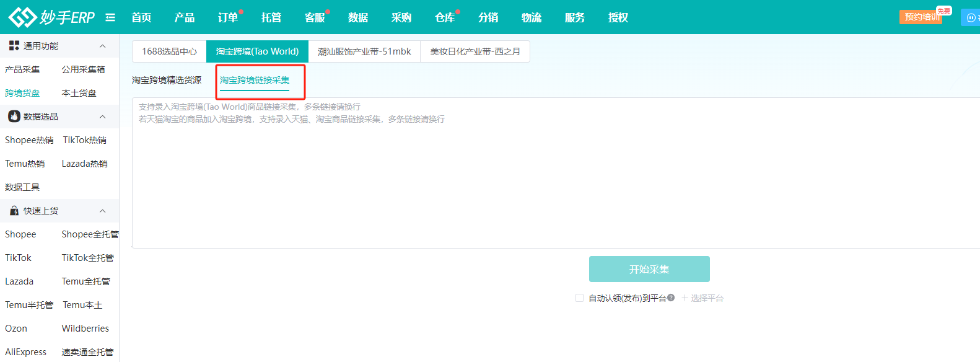This screenshot has width=980, height=362.
Task: Open the 客服 top menu
Action: pos(315,17)
